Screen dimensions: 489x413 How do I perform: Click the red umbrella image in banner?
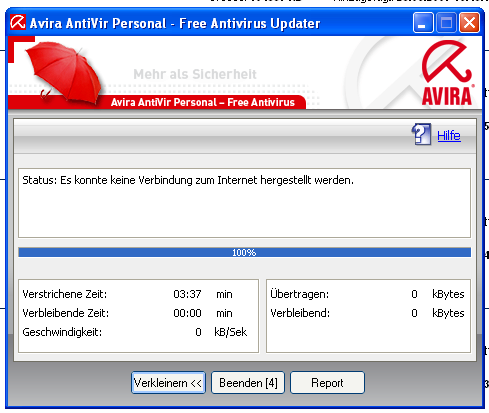point(63,72)
